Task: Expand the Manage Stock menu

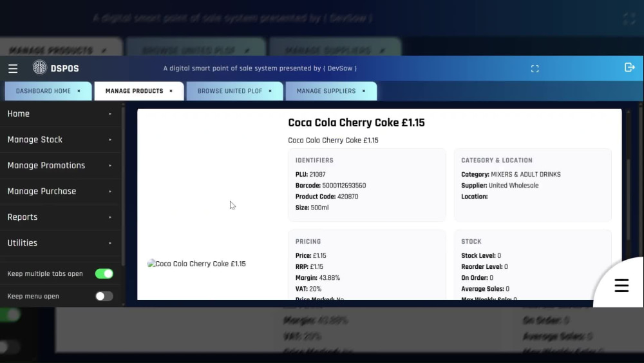Action: [x=61, y=140]
